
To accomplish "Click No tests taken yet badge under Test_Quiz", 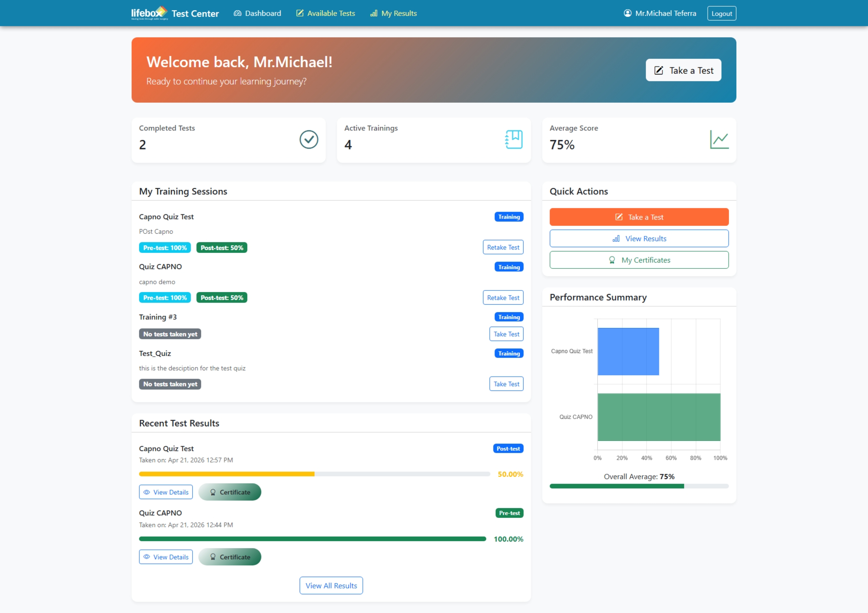I will pos(170,384).
